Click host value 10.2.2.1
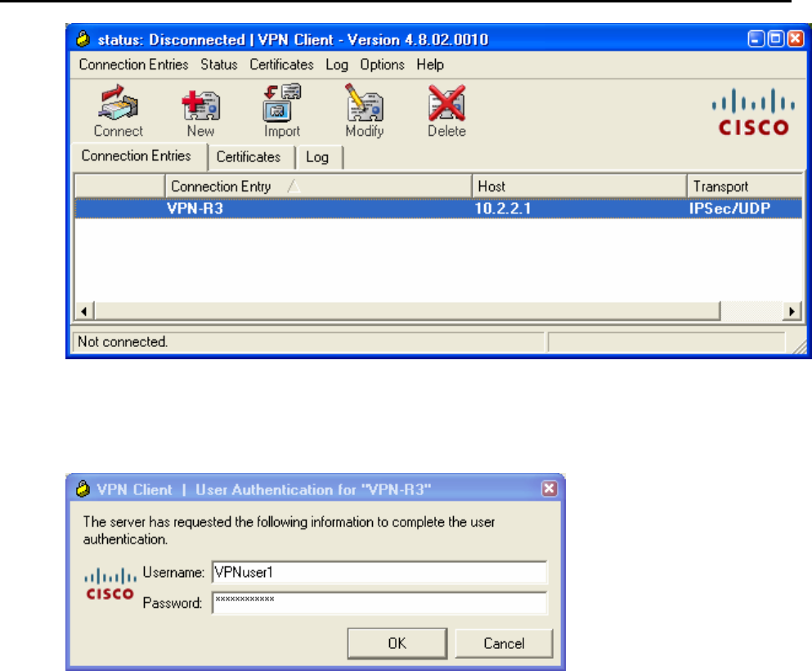The image size is (812, 671). [503, 209]
